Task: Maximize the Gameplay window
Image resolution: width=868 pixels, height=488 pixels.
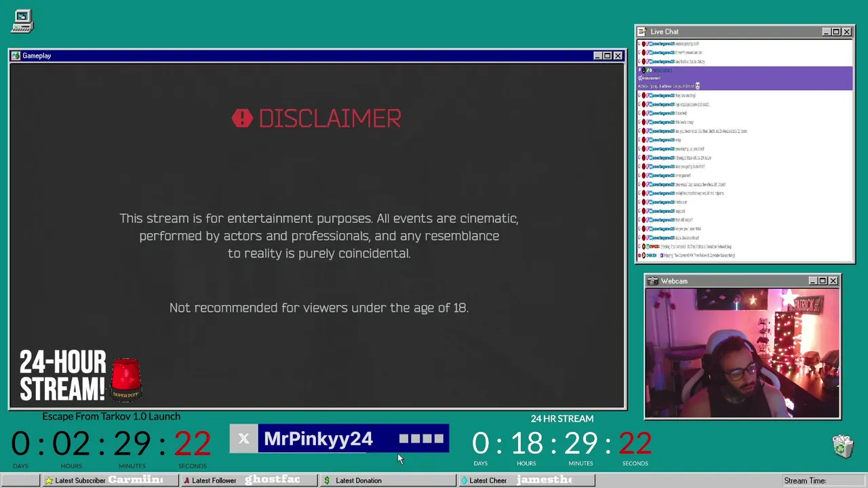Action: [608, 56]
